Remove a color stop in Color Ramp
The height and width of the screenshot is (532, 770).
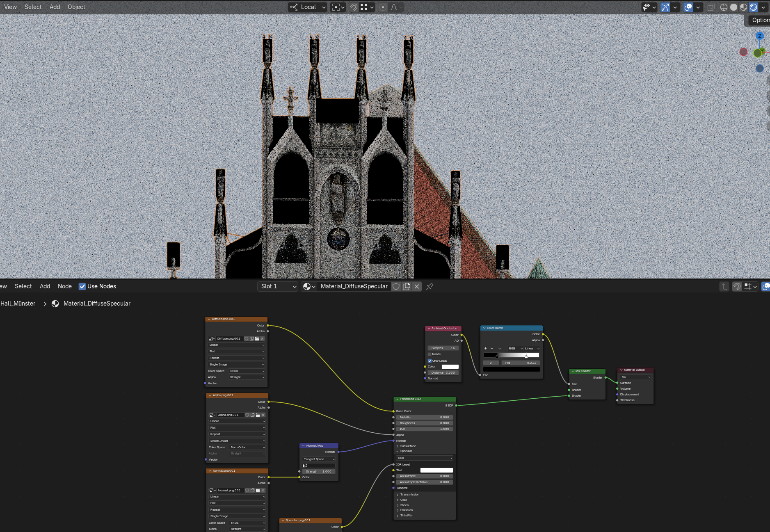coord(491,349)
